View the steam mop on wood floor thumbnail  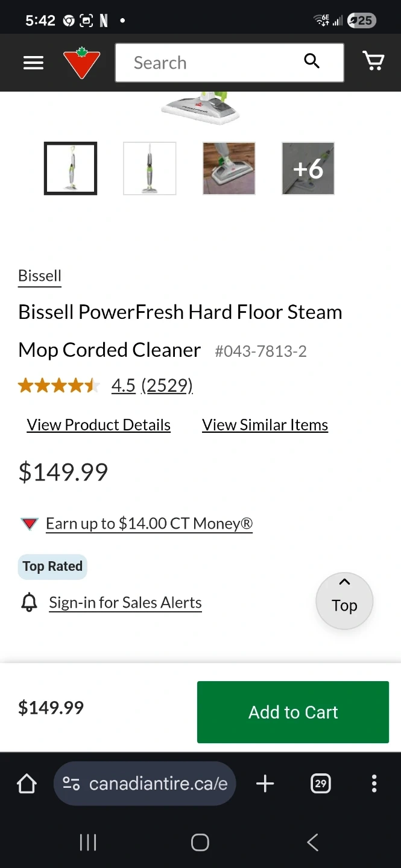coord(229,169)
